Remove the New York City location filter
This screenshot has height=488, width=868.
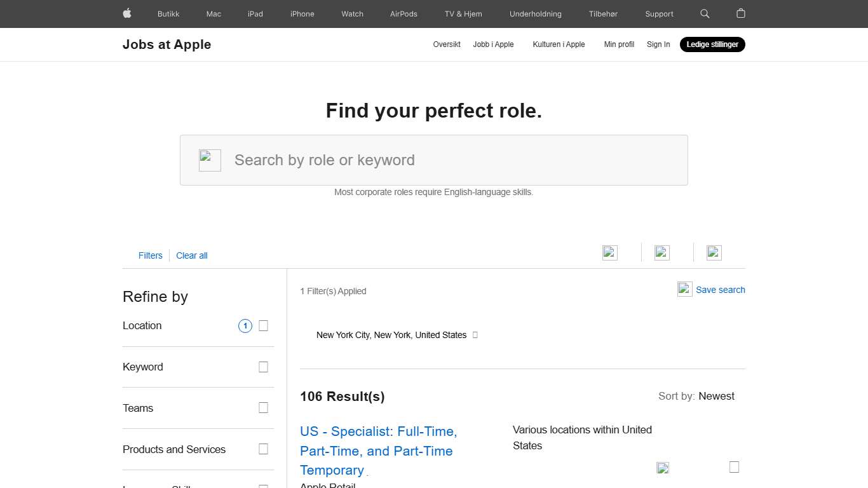(475, 335)
